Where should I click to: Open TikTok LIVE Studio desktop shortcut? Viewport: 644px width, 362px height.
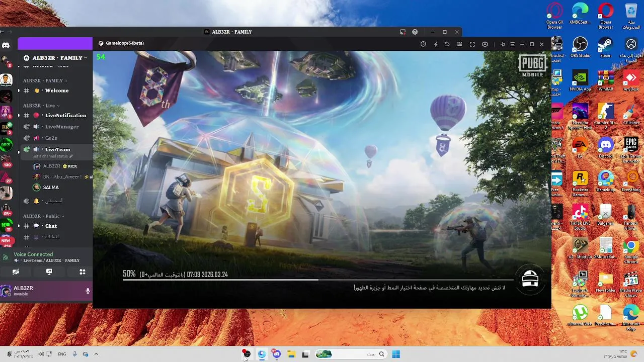click(580, 217)
